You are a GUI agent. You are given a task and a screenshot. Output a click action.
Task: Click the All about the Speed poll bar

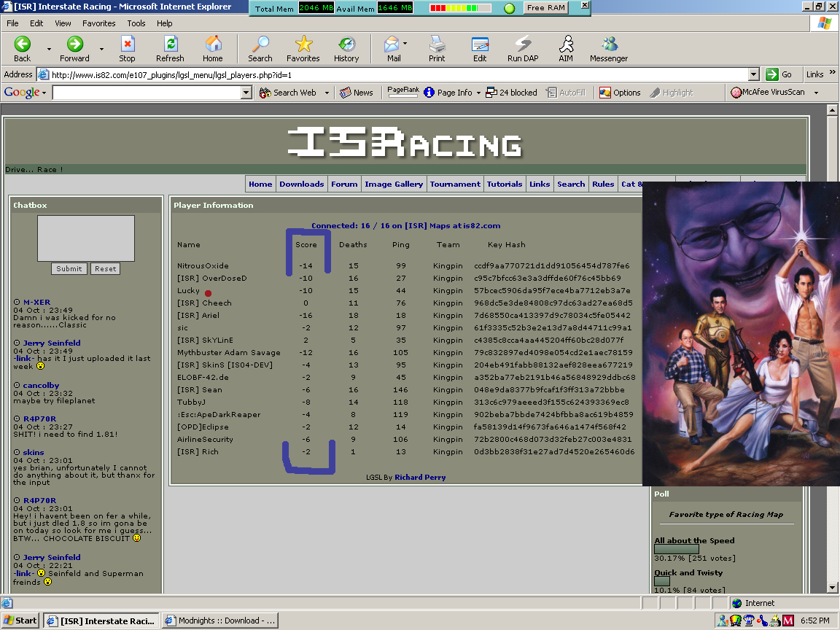click(x=677, y=549)
